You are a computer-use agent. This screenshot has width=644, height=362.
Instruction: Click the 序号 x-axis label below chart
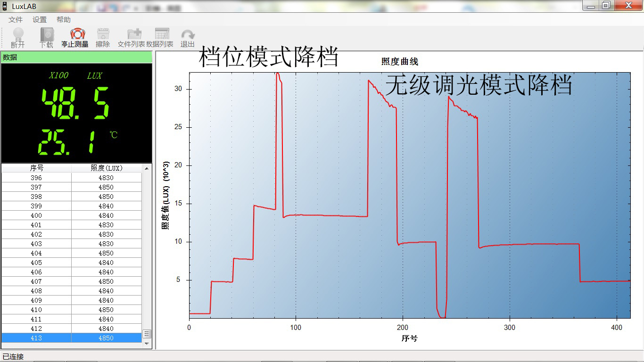(409, 338)
